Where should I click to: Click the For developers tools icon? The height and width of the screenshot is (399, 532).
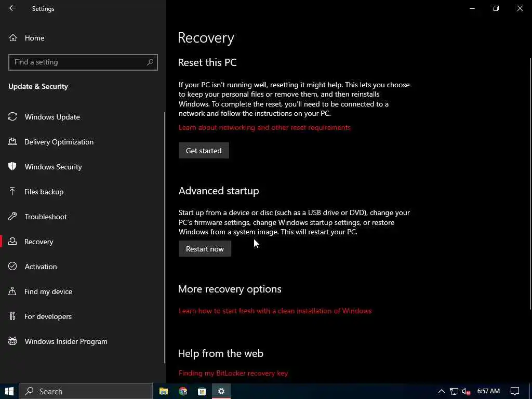pyautogui.click(x=12, y=316)
